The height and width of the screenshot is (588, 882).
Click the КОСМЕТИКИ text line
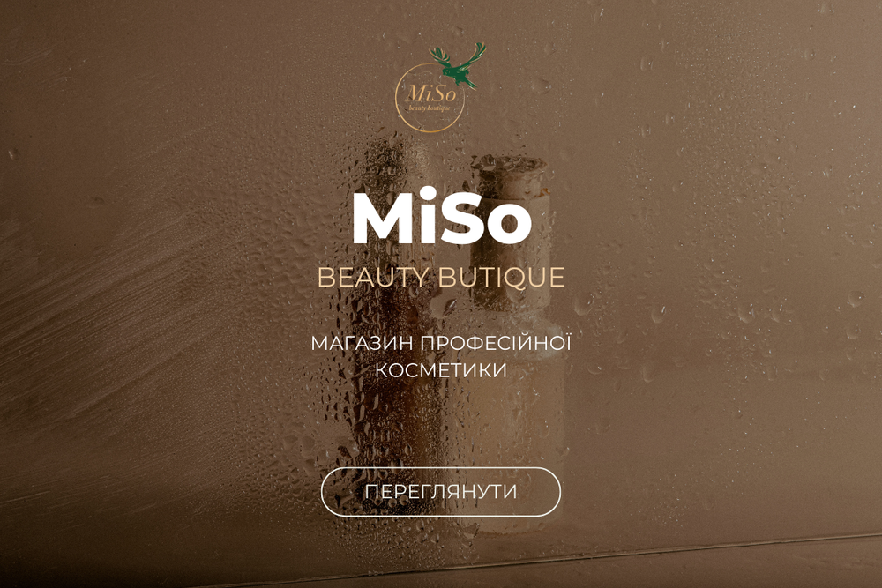[441, 370]
